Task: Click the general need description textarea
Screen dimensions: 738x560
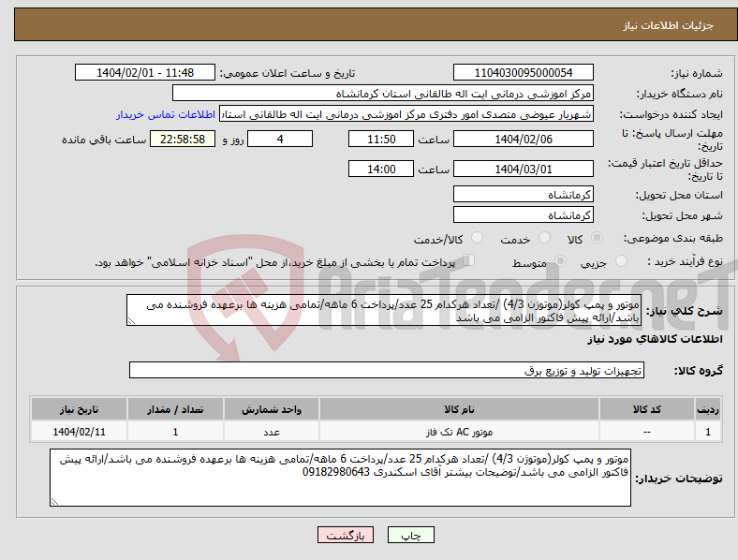Action: (384, 310)
